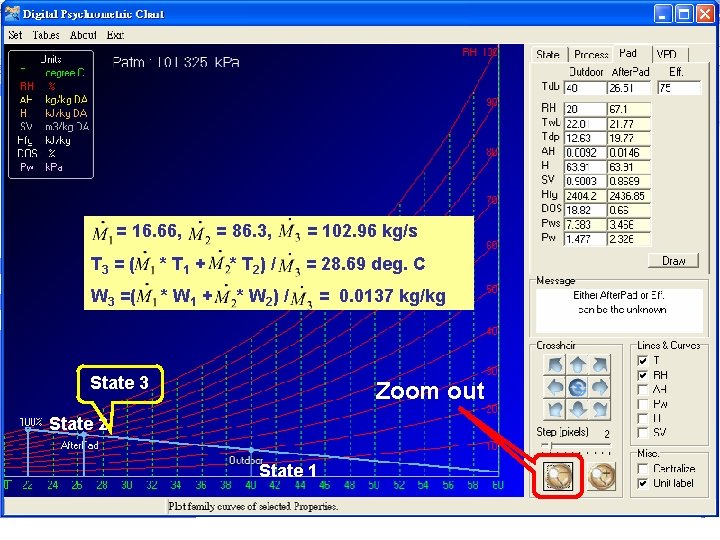Click the Outdoor Tdb field showing 40
The image size is (720, 540).
[585, 88]
